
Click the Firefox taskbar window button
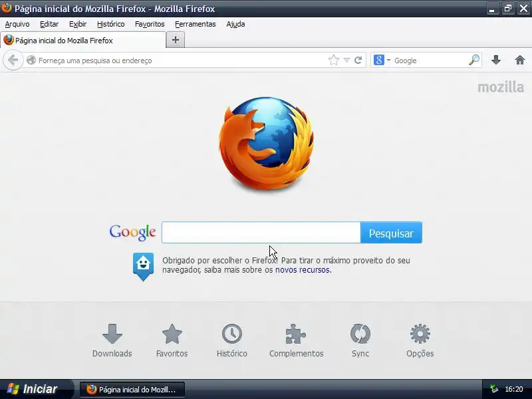[132, 389]
